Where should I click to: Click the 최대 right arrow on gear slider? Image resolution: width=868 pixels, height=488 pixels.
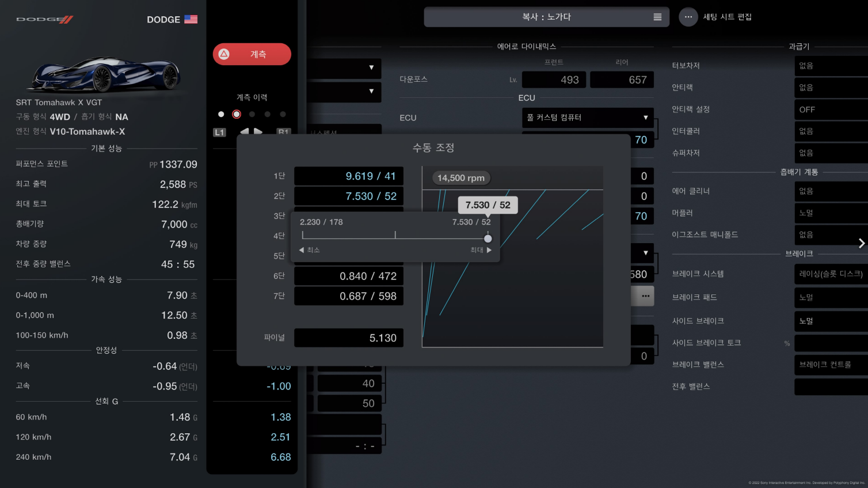(489, 250)
